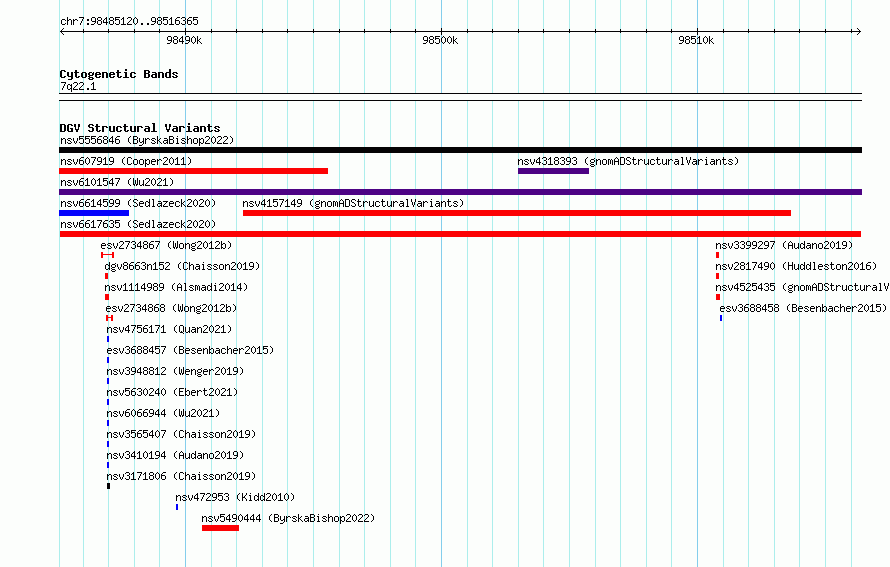Viewport: 890px width, 567px height.
Task: Open nsv6066944 (Wu2021) label
Action: pyautogui.click(x=163, y=413)
